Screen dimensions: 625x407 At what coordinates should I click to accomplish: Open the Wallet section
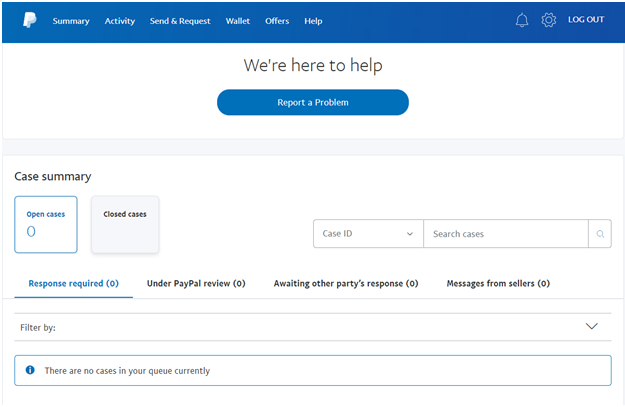(x=238, y=21)
